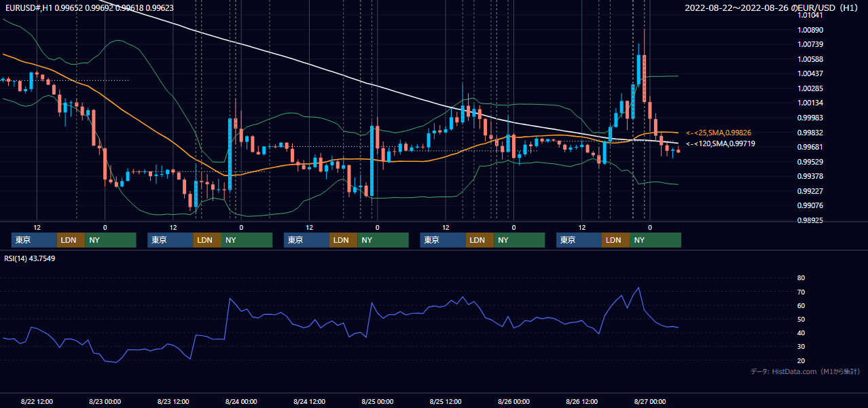The image size is (868, 408).
Task: Click RSI scale value 70
Action: 801,292
